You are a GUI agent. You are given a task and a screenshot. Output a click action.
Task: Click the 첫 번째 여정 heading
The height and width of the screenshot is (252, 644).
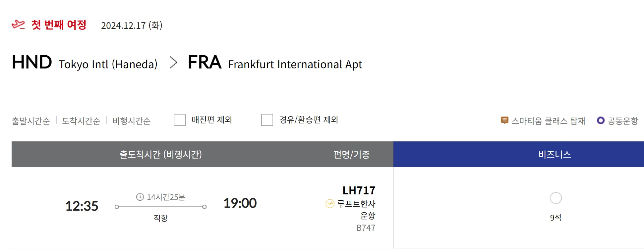click(x=59, y=25)
